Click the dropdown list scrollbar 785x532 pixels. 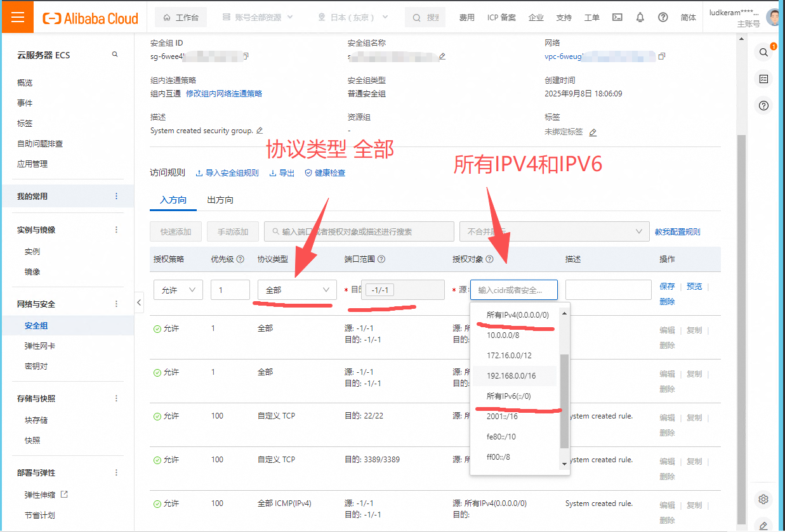564,399
